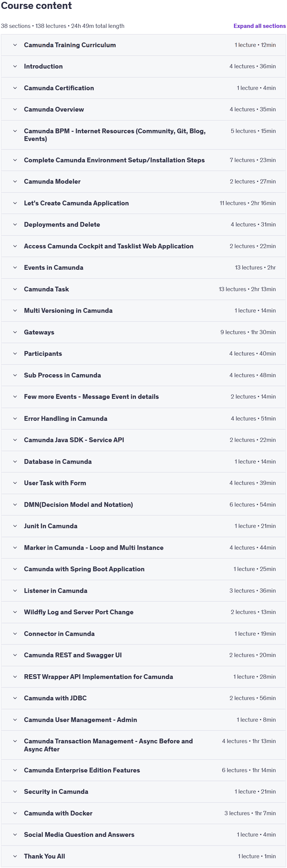Expand all sections link

coord(259,26)
